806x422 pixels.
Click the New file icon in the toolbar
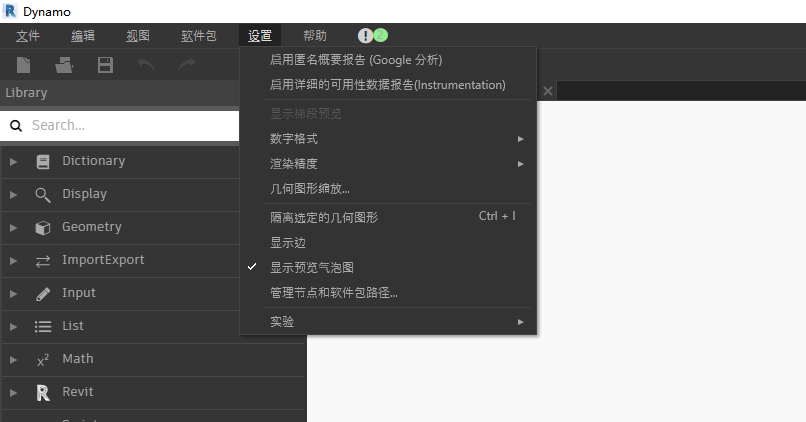coord(24,65)
